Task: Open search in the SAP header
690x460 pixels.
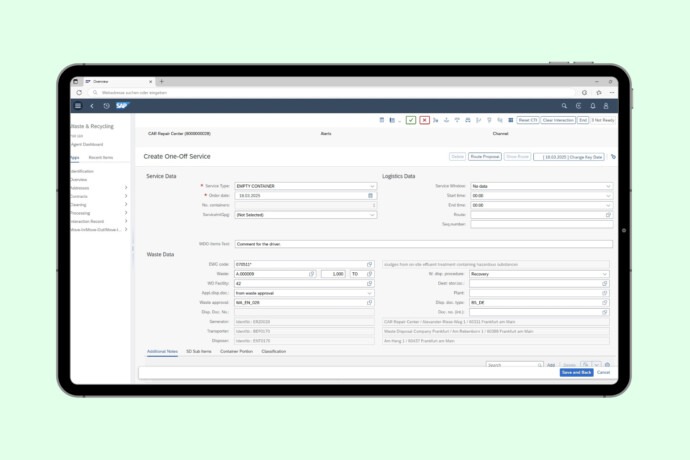Action: coord(564,105)
